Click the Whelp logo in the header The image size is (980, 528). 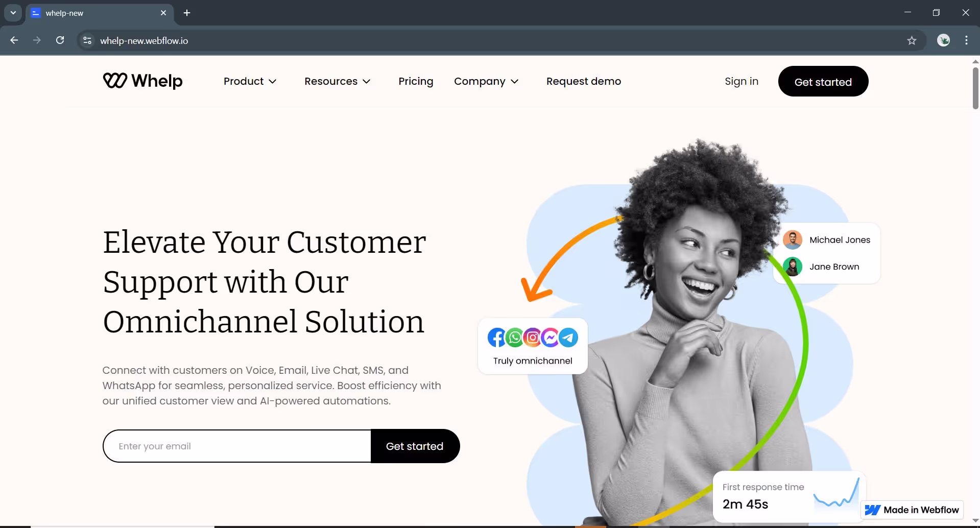click(x=142, y=81)
